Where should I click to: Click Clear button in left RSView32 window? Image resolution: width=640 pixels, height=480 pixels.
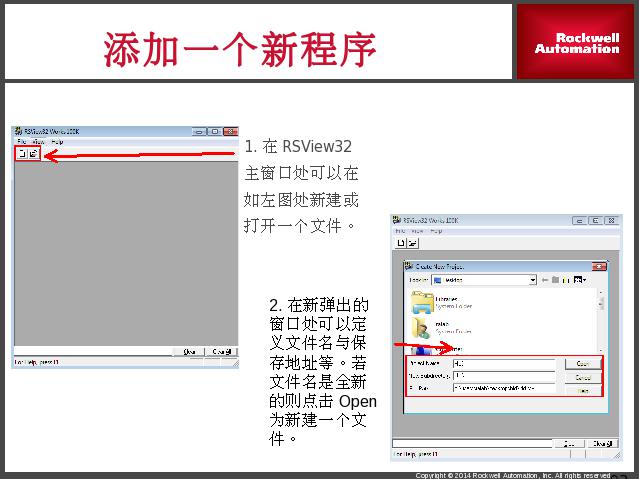189,351
